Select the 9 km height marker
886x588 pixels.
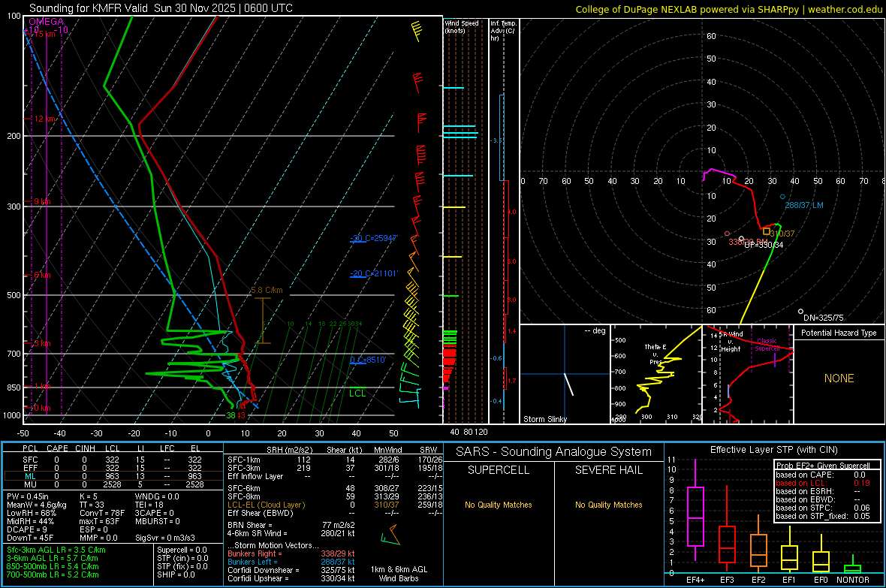42,201
